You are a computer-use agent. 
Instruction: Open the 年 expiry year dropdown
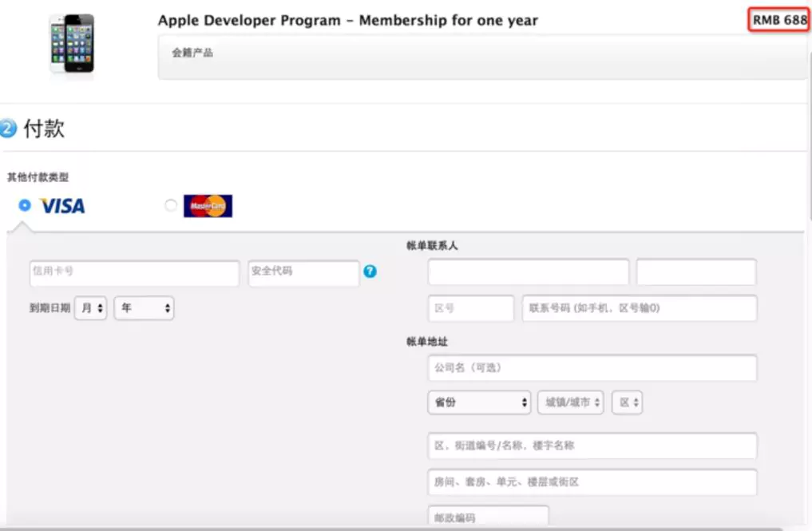[x=144, y=307]
